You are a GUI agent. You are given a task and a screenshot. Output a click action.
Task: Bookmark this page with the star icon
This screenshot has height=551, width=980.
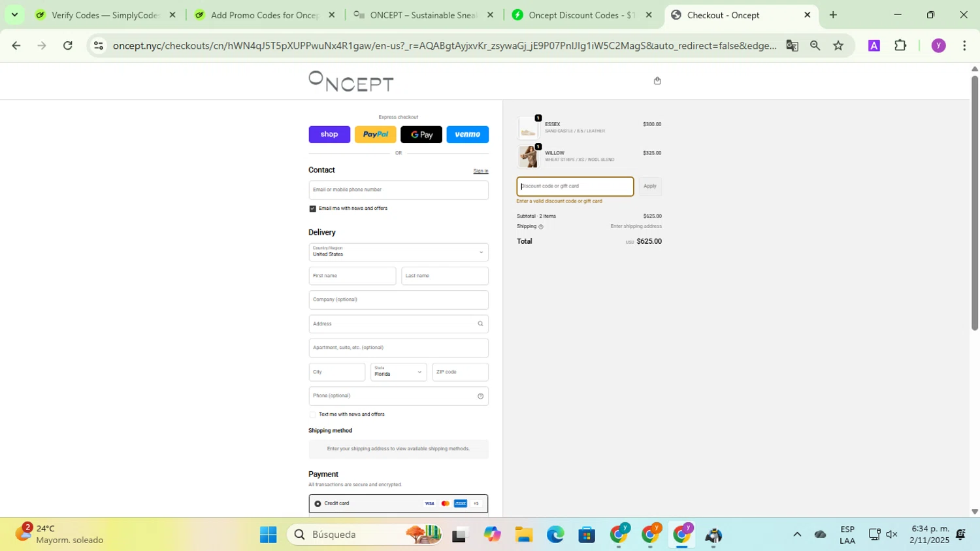click(838, 46)
